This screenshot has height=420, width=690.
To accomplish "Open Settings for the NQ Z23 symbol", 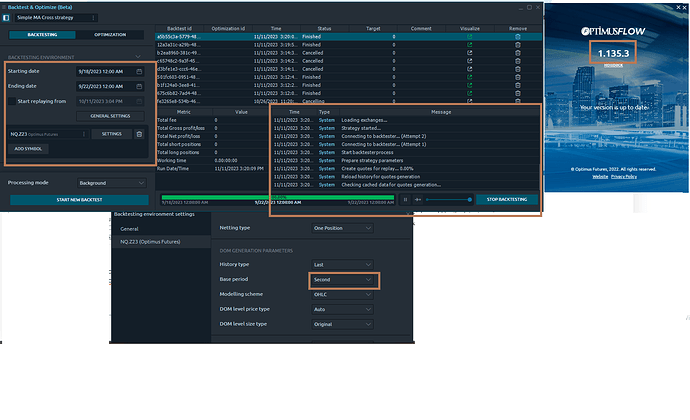I will (x=111, y=134).
